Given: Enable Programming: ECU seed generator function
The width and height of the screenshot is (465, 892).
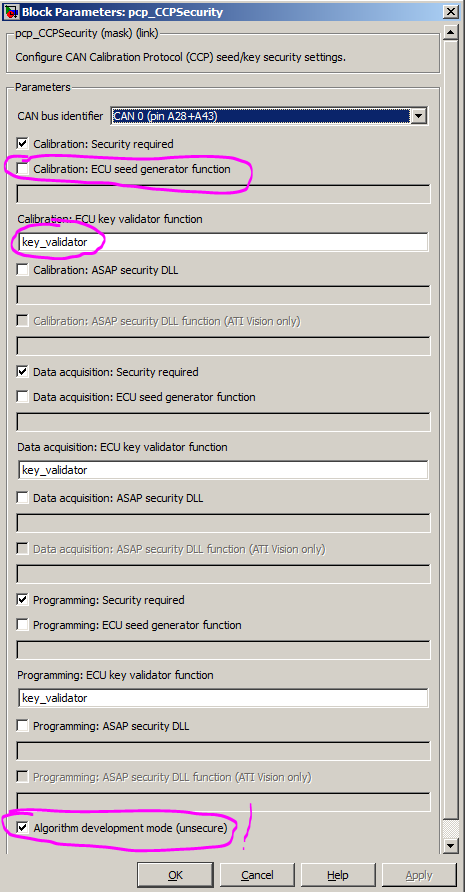Looking at the screenshot, I should tap(23, 625).
